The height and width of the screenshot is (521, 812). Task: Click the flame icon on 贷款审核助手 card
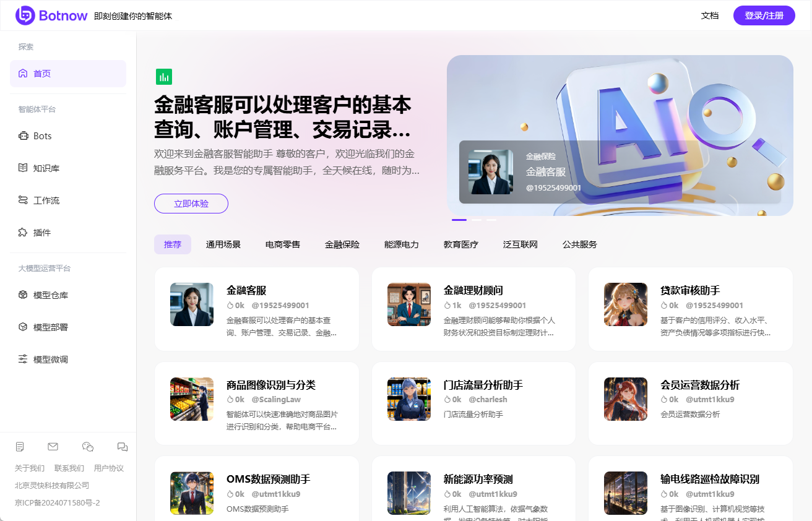[664, 306]
